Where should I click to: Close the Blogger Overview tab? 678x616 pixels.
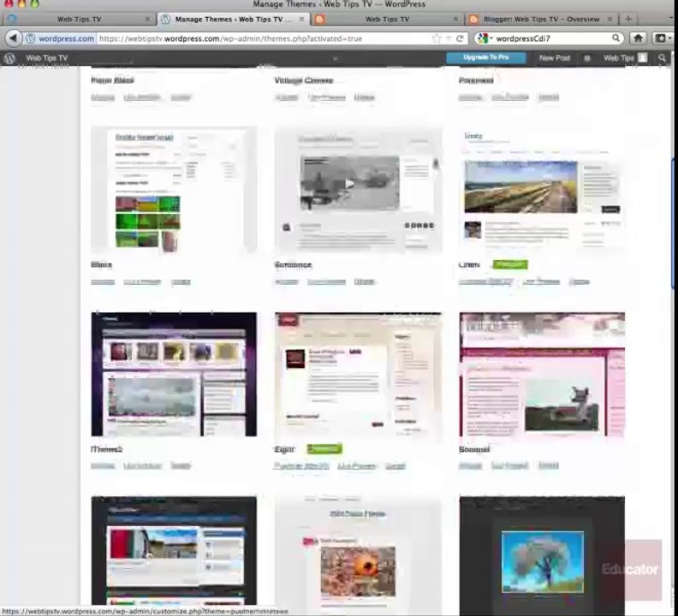pyautogui.click(x=610, y=19)
